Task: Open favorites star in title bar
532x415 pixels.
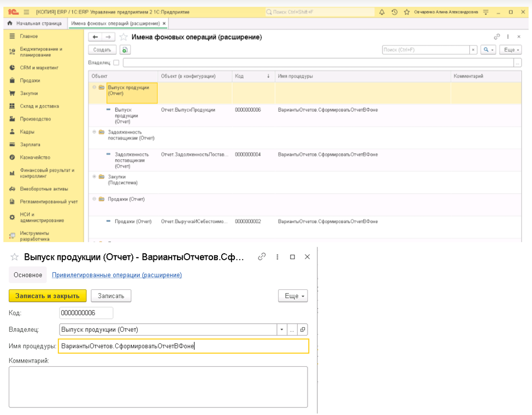Action: tap(407, 12)
